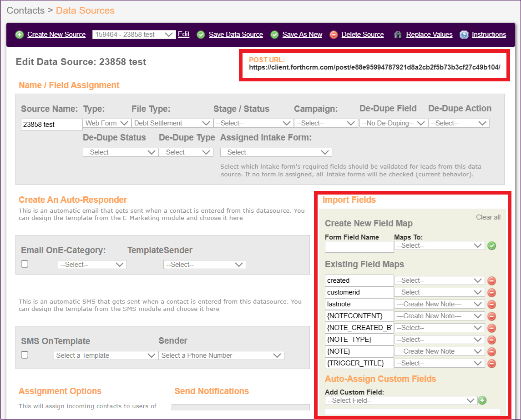Open mapping dropdown for {NOTE_TYPE} field
The image size is (521, 420).
click(x=439, y=340)
